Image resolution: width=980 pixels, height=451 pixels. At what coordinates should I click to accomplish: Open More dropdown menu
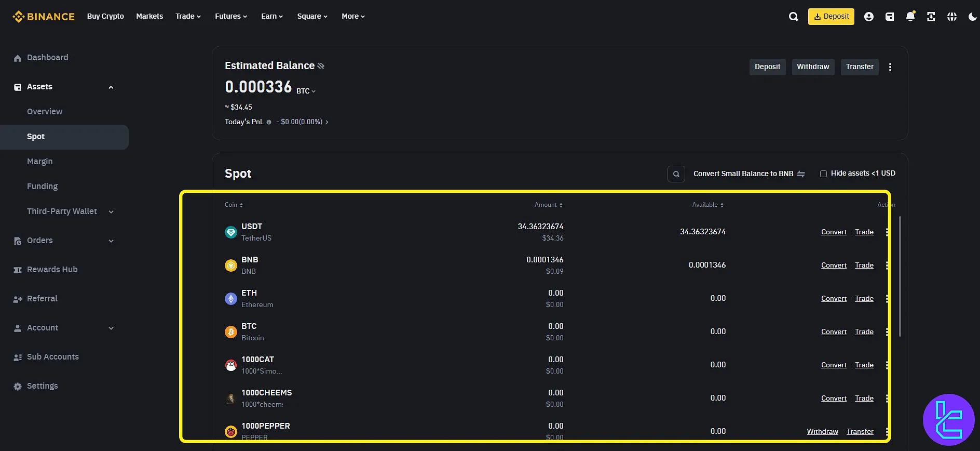click(353, 17)
